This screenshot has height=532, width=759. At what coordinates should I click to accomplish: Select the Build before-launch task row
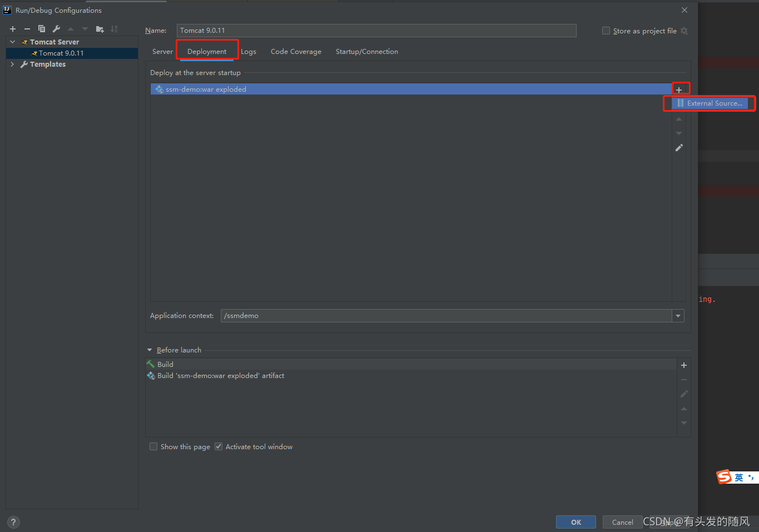pyautogui.click(x=411, y=364)
